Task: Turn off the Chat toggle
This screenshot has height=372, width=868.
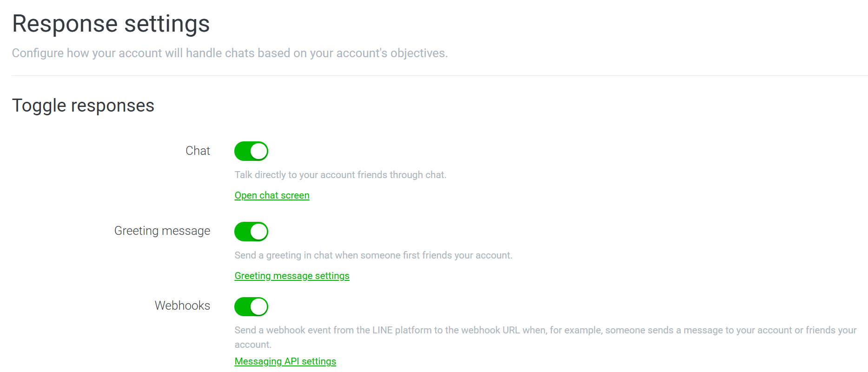Action: [x=251, y=151]
